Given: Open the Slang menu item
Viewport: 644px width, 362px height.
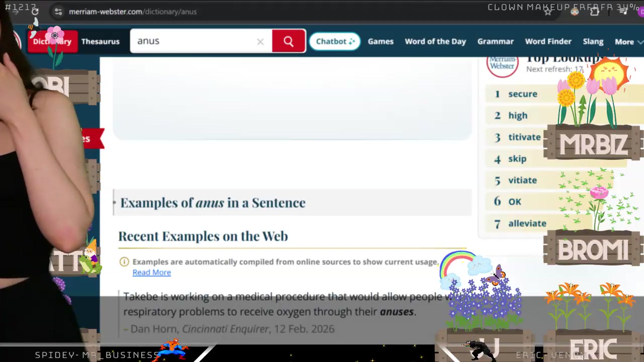Looking at the screenshot, I should [x=593, y=42].
